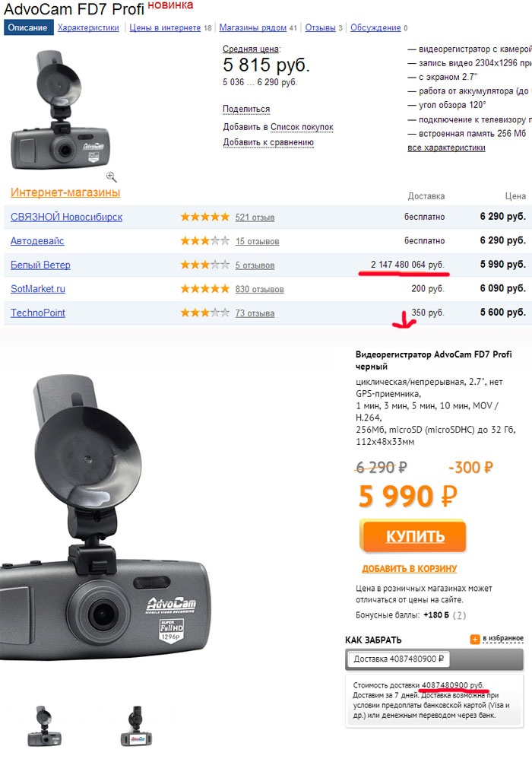This screenshot has width=532, height=759.
Task: Click the large AdvoCam dashcam product image
Action: [105, 516]
